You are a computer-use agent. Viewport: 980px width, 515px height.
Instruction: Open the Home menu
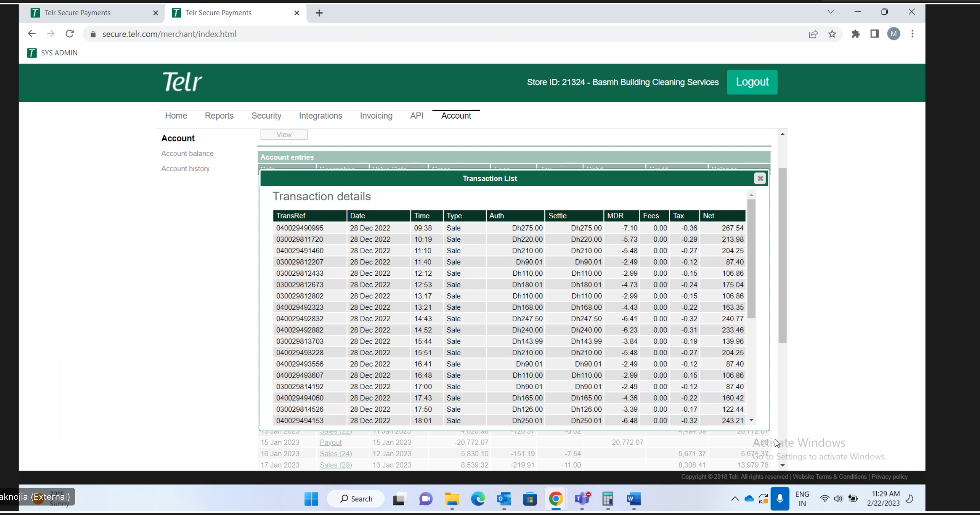tap(176, 116)
